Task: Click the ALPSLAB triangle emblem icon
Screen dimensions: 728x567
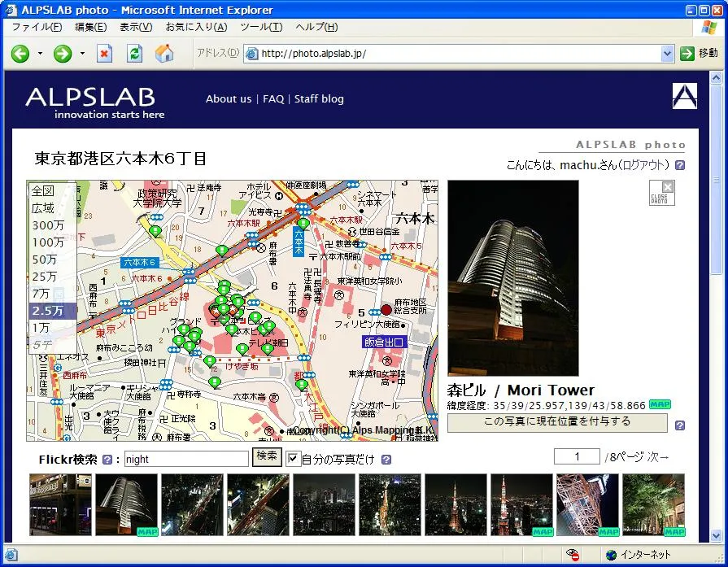Action: click(685, 96)
